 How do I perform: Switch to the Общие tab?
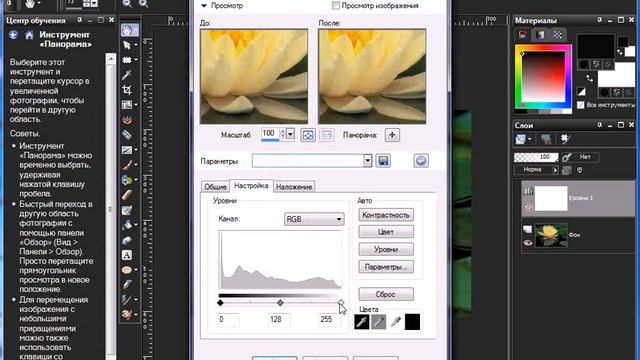tap(215, 187)
